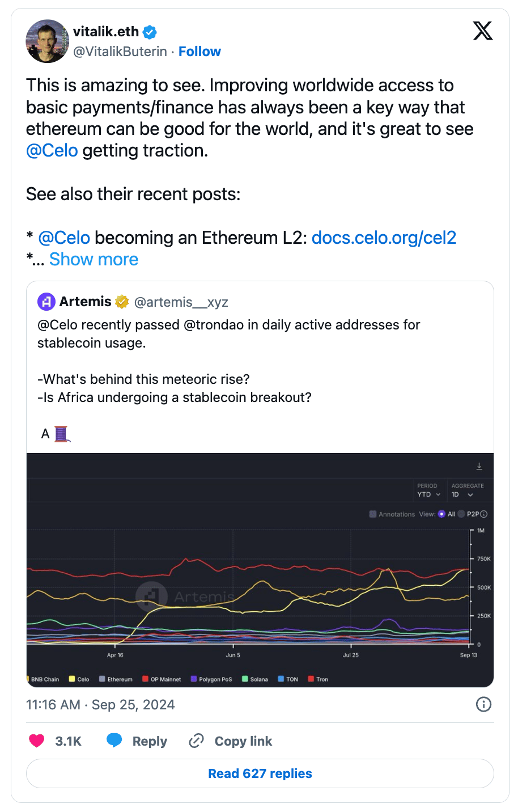
Task: Open the docs.celo.org/cel2 link
Action: (384, 238)
